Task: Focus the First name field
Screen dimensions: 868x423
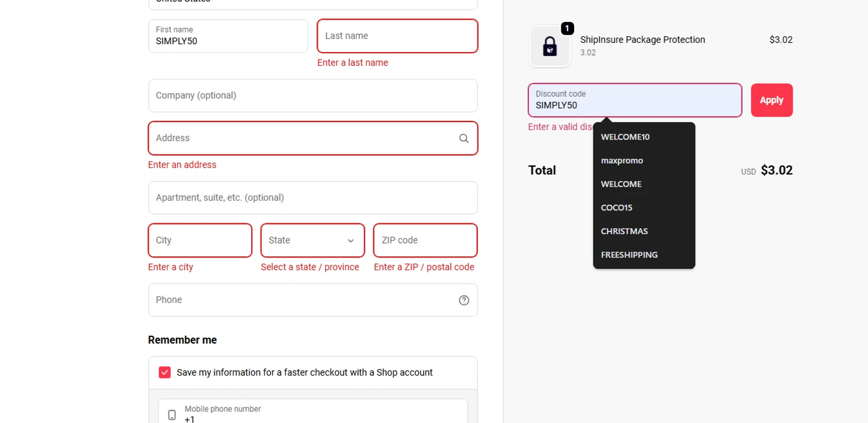Action: coord(228,36)
